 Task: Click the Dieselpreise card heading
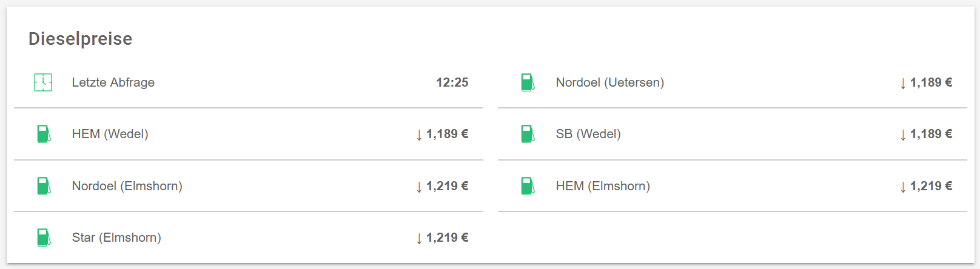(x=80, y=39)
